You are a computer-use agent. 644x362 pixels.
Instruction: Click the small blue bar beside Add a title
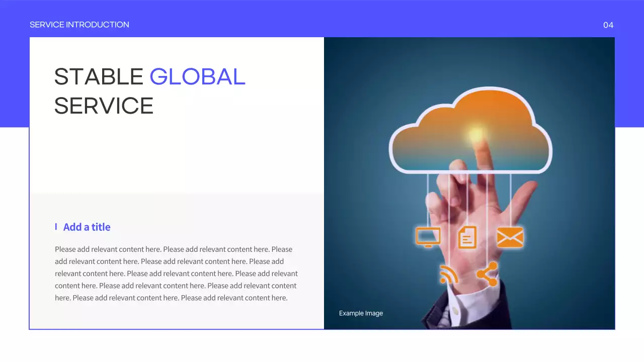point(56,227)
